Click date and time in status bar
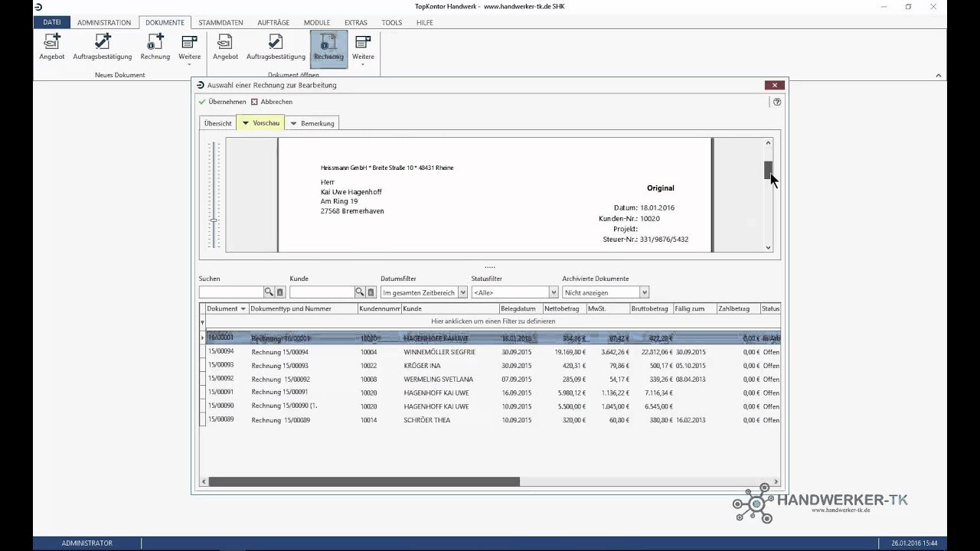This screenshot has width=980, height=551. (914, 543)
